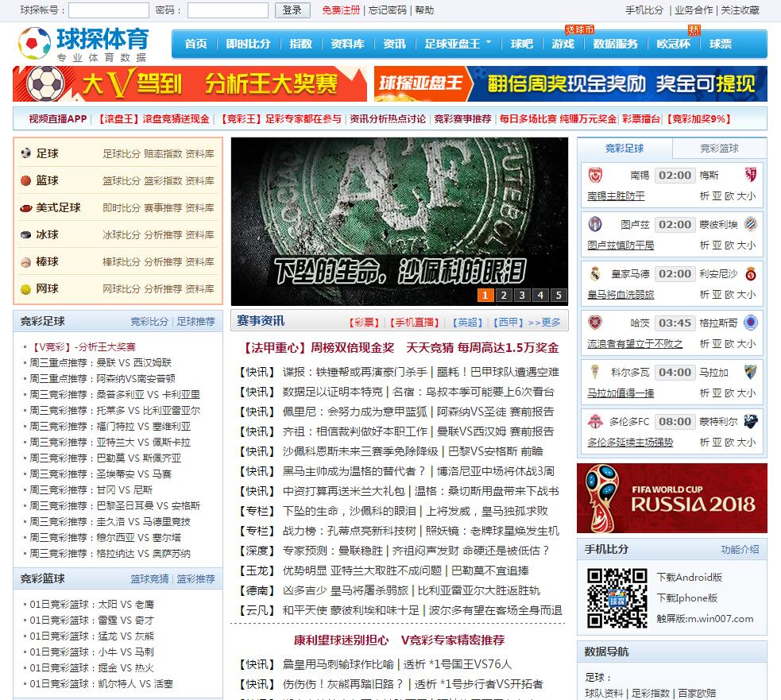Open the 视频直播APP link
The image size is (781, 700).
pyautogui.click(x=58, y=119)
